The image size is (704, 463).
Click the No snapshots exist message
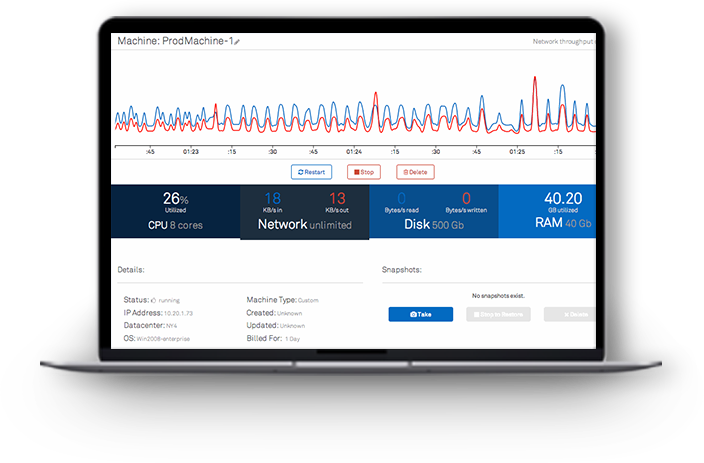pyautogui.click(x=498, y=295)
